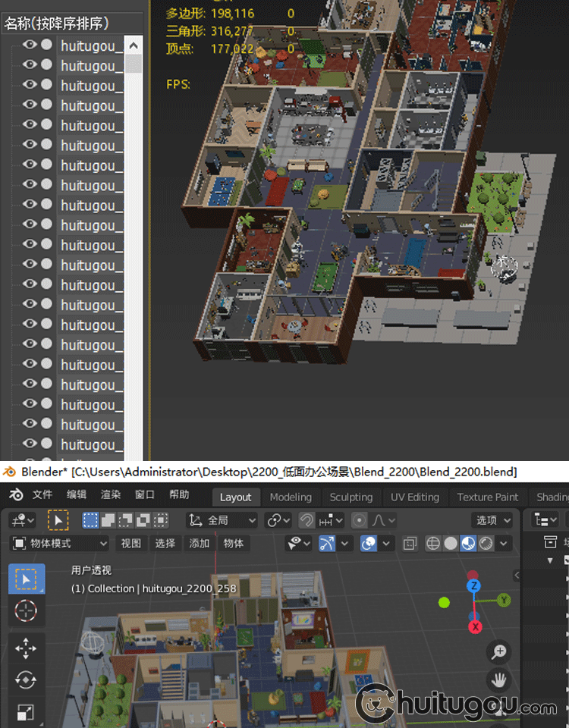Activate the Move tool
Viewport: 569px width, 728px height.
(x=26, y=648)
